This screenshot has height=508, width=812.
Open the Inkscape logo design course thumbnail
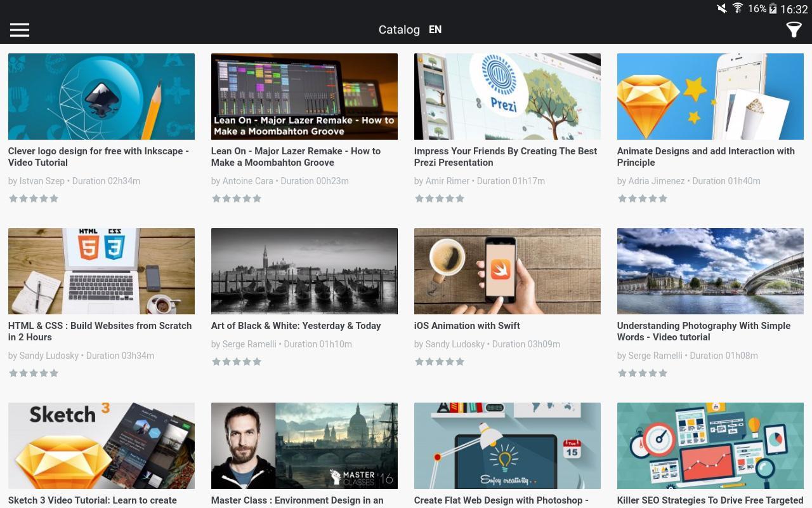tap(101, 97)
